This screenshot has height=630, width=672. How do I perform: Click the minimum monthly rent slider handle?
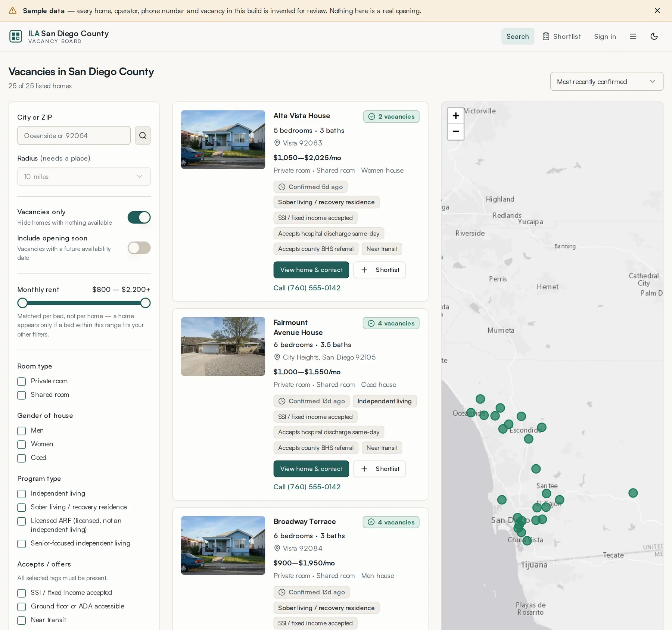[22, 303]
